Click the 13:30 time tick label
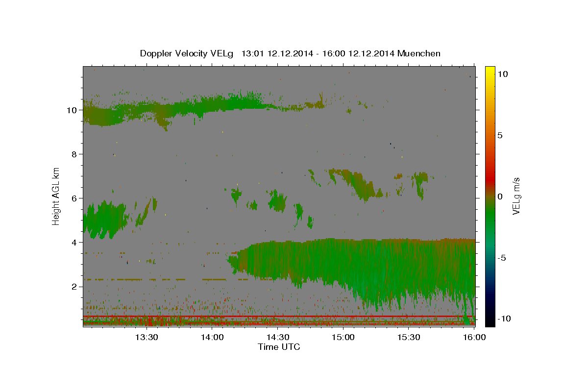 coord(146,337)
